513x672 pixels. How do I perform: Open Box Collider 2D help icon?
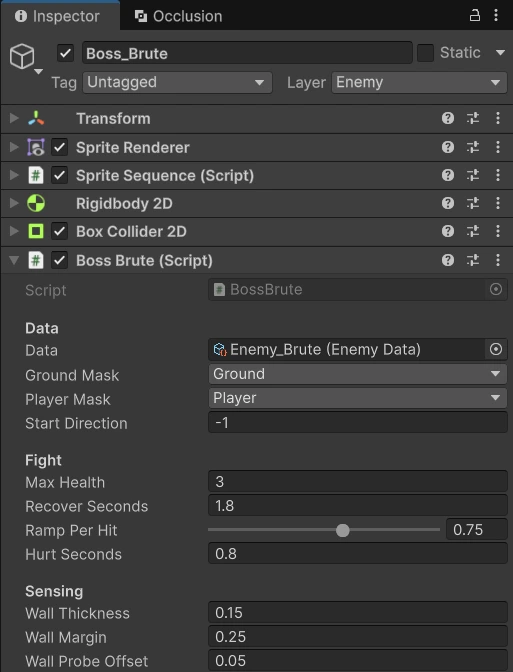(x=447, y=231)
